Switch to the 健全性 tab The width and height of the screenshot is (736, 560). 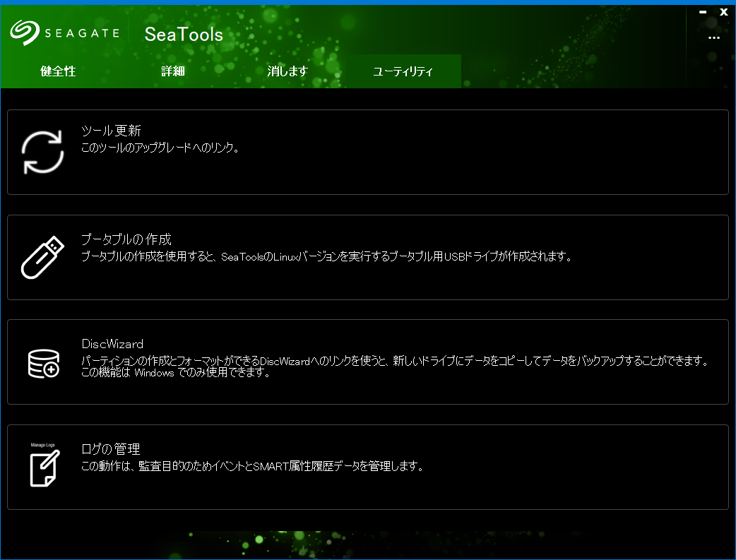[x=58, y=71]
